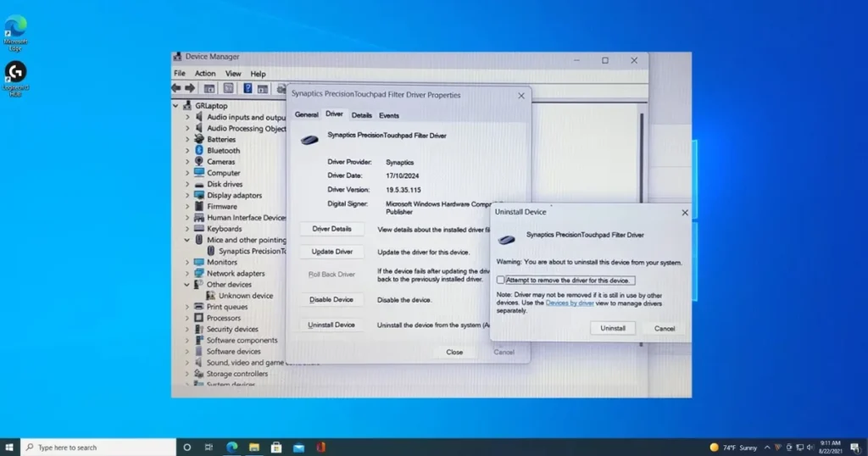Click the Back arrow in Device Manager toolbar
This screenshot has height=456, width=868.
coord(176,88)
